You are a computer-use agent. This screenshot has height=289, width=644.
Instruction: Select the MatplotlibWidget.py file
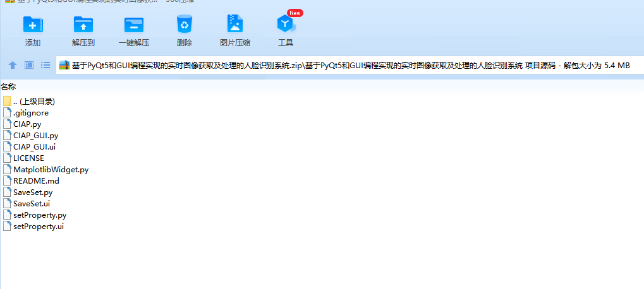click(x=51, y=169)
